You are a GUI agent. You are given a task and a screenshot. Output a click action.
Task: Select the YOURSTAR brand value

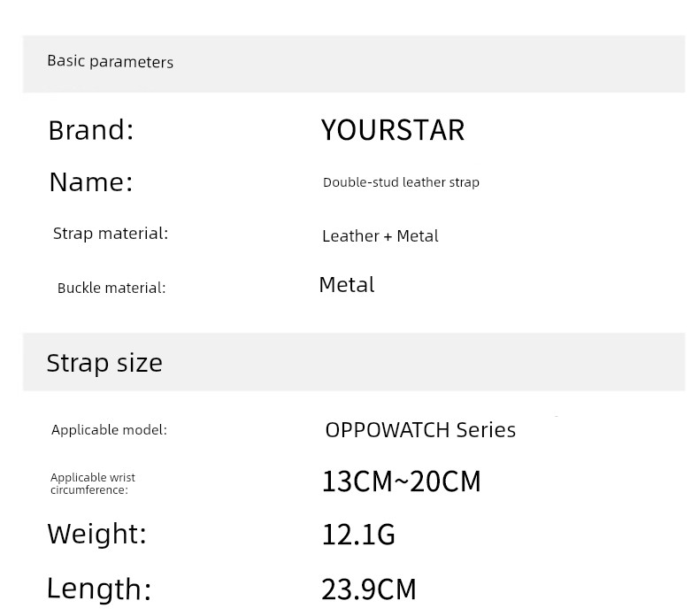(392, 130)
